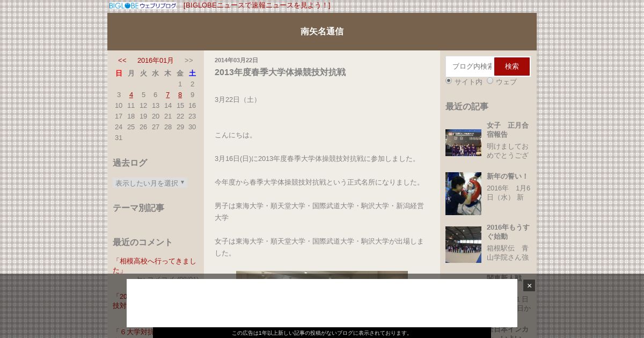Open the 2016年01月 calendar month link
Image resolution: width=644 pixels, height=338 pixels.
156,61
